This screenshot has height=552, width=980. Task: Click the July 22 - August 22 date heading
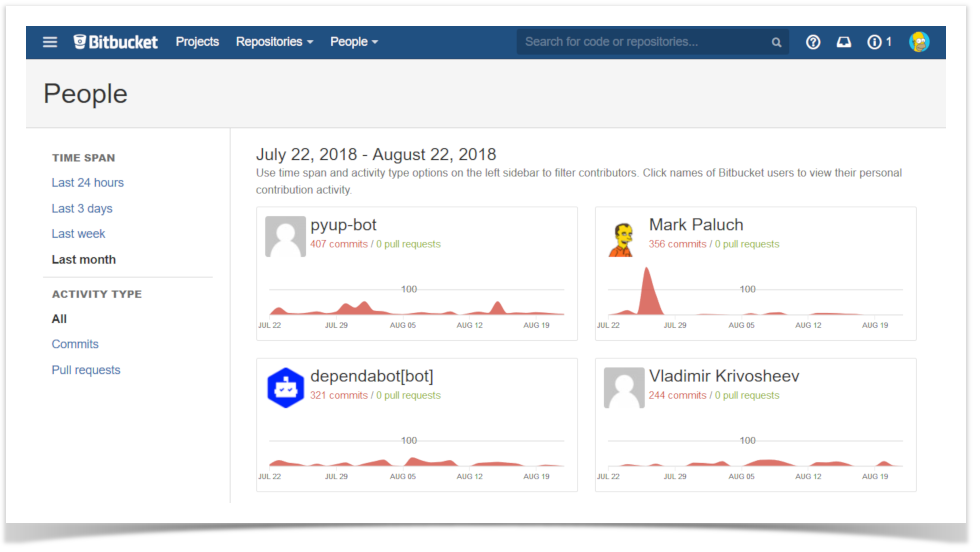376,154
